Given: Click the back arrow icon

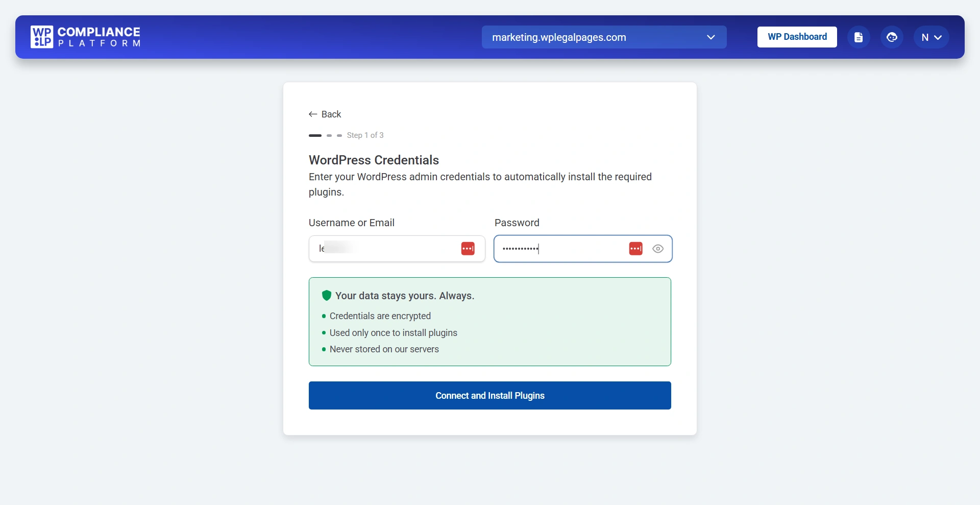Looking at the screenshot, I should 313,114.
